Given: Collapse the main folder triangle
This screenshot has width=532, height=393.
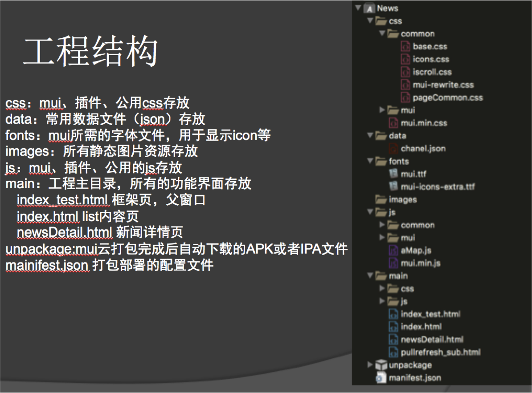Looking at the screenshot, I should (370, 276).
